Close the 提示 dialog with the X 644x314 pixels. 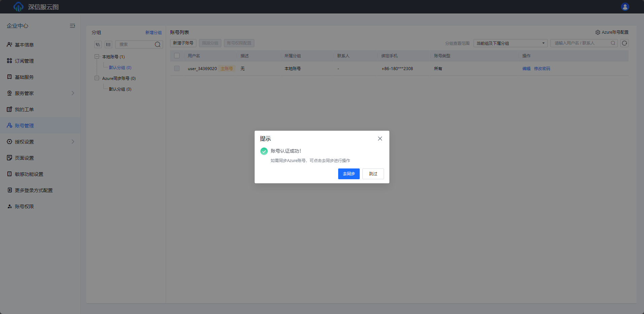pyautogui.click(x=380, y=138)
